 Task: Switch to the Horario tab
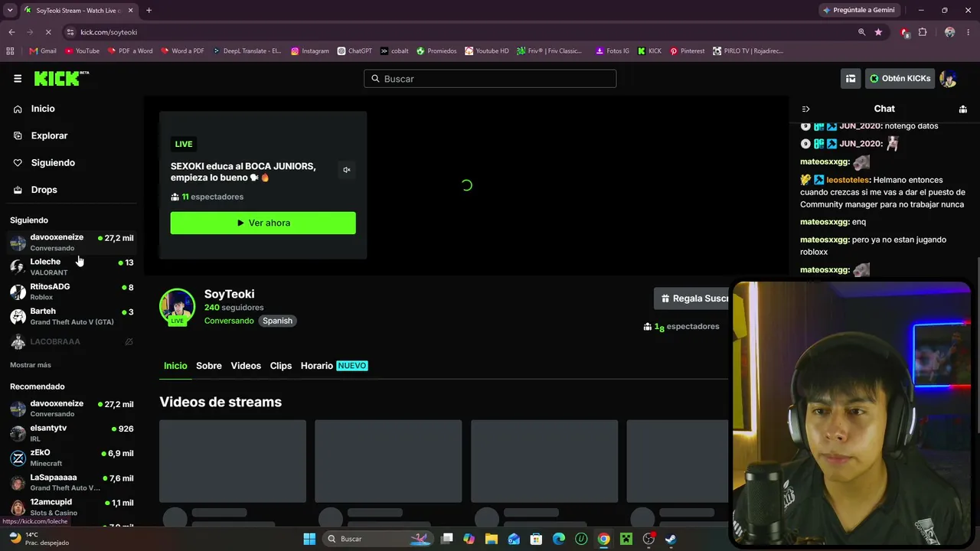pos(334,366)
